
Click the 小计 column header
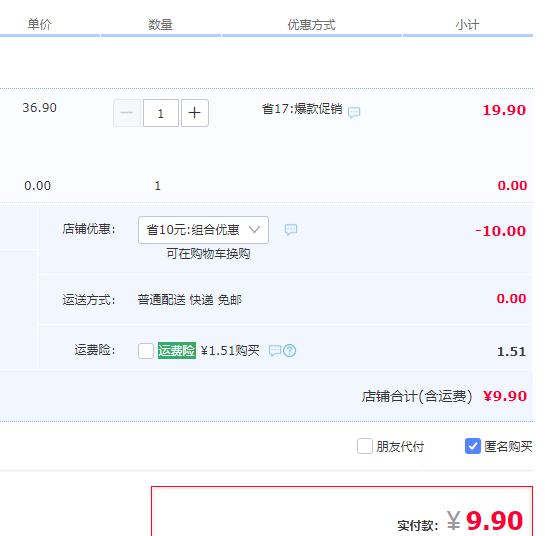467,25
